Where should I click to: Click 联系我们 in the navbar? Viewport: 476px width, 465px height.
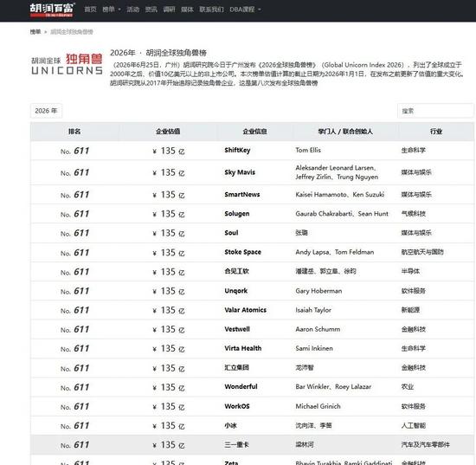pos(211,10)
